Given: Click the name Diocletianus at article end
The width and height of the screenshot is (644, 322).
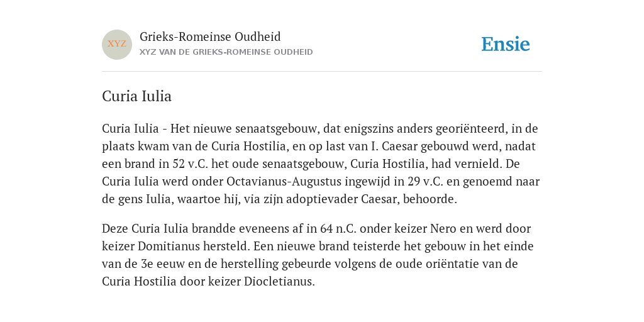Looking at the screenshot, I should [x=279, y=281].
